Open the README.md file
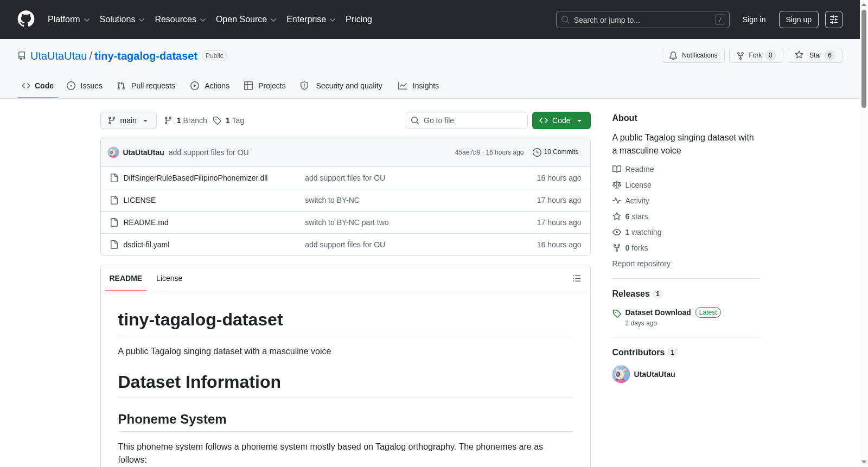The height and width of the screenshot is (467, 868). [146, 222]
